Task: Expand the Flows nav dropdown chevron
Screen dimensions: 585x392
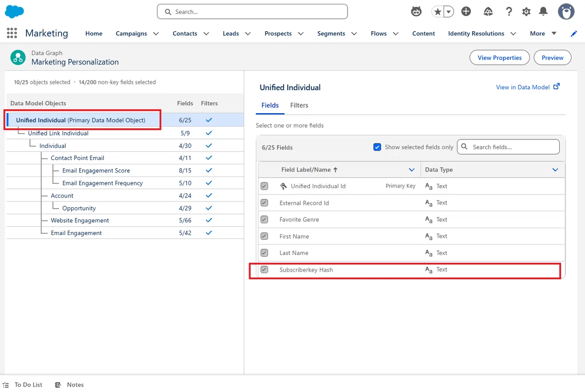Action: (x=395, y=34)
